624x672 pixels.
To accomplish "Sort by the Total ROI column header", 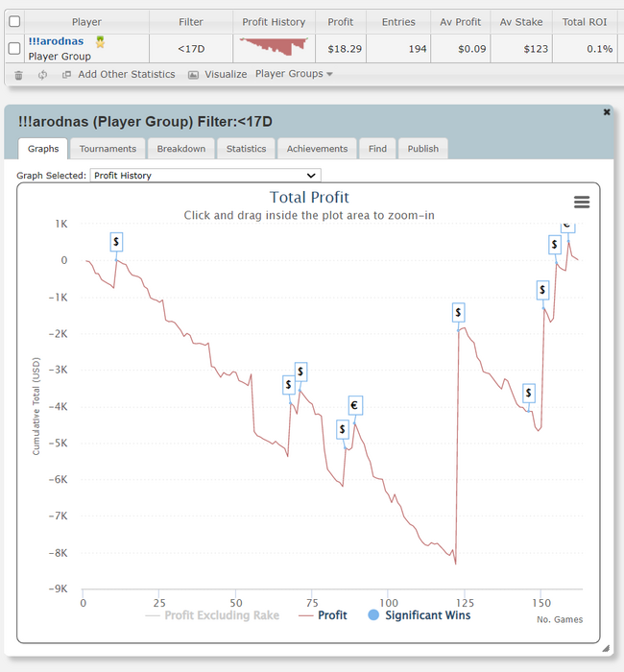I will [585, 22].
